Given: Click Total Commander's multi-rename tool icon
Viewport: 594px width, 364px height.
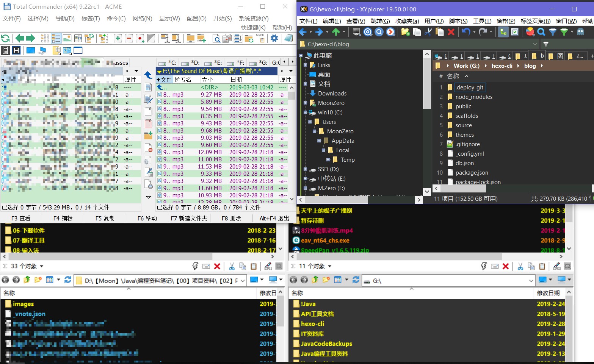Looking at the screenshot, I should pos(238,38).
